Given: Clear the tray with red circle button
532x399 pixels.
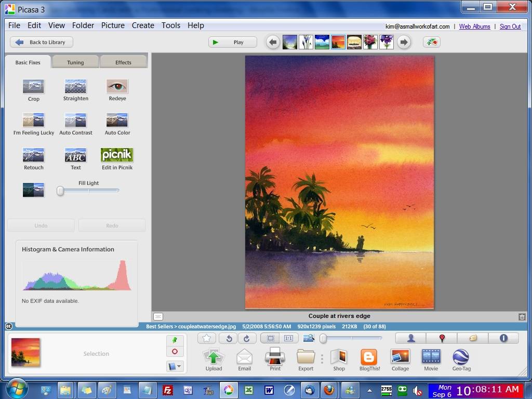Looking at the screenshot, I should (175, 352).
